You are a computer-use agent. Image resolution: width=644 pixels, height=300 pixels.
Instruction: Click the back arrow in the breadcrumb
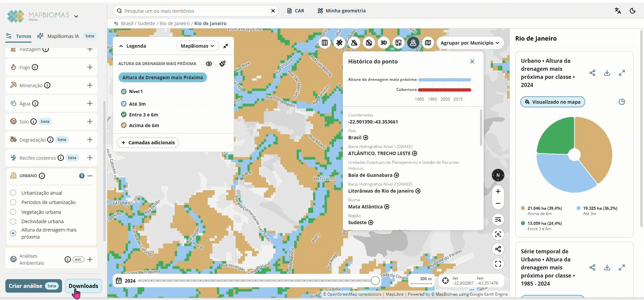click(116, 23)
